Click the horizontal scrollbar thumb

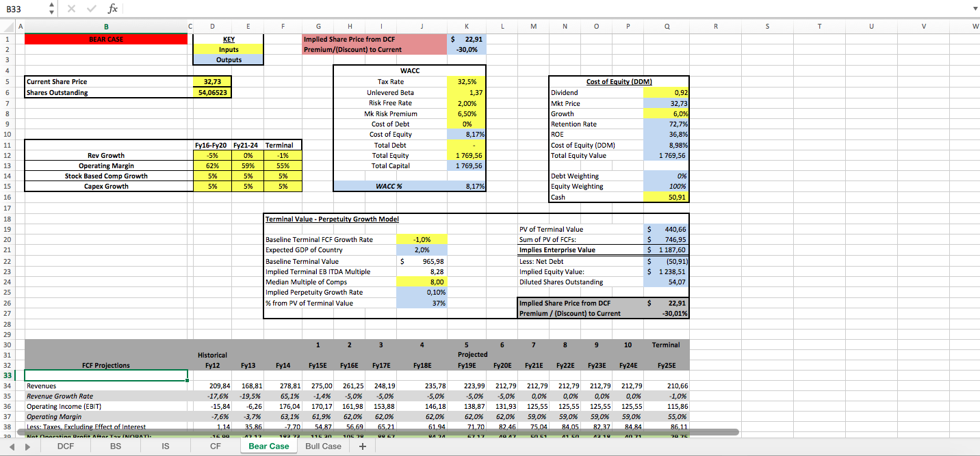378,432
